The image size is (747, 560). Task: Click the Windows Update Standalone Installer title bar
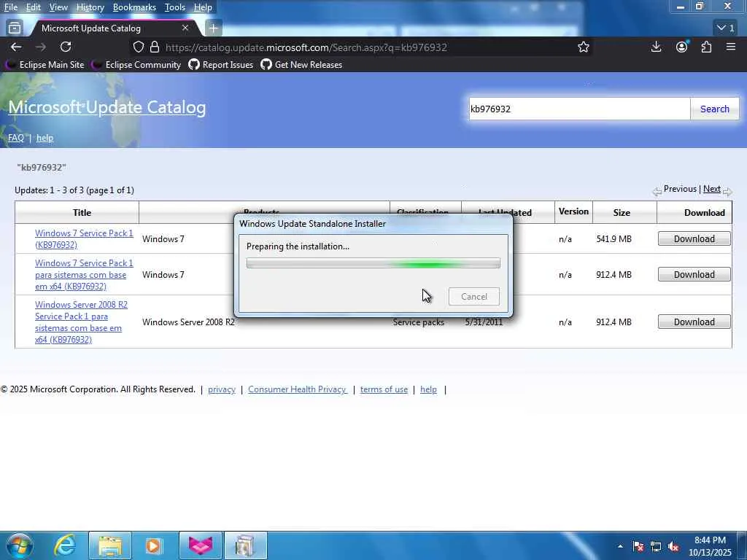(373, 224)
